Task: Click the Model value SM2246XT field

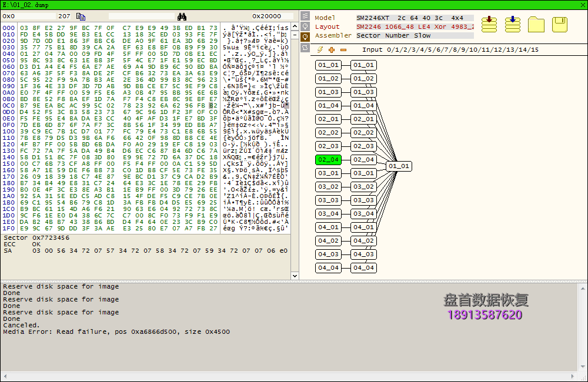Action: coord(415,18)
